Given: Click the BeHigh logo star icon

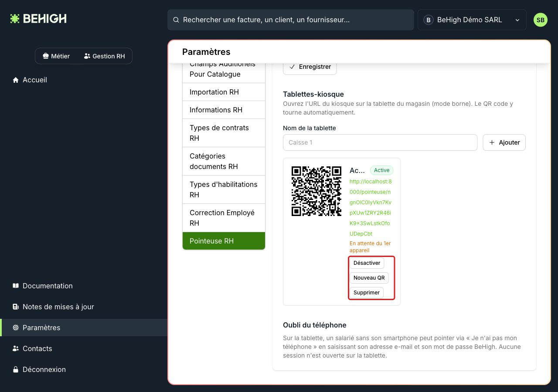Looking at the screenshot, I should (x=15, y=19).
